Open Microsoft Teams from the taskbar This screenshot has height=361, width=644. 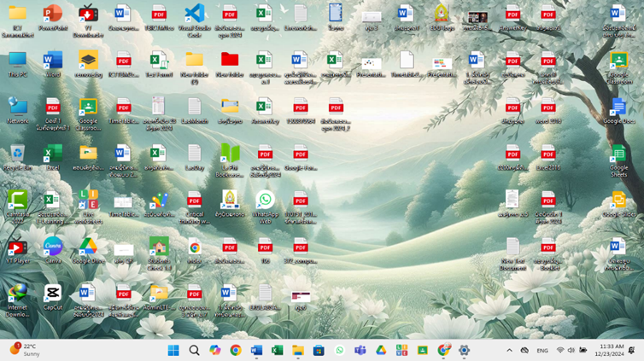tap(360, 350)
